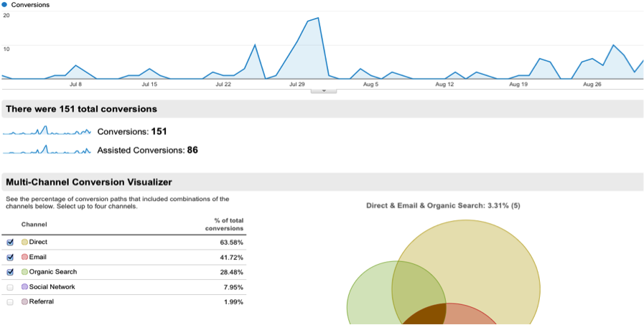
Task: Click the 28.48% value for Organic Search
Action: click(232, 273)
